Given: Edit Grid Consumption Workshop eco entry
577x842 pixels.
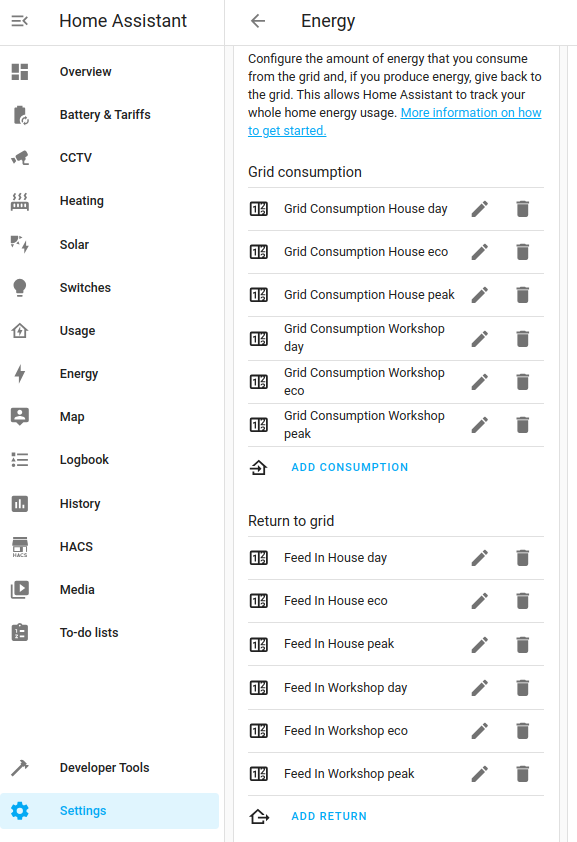Looking at the screenshot, I should tap(480, 382).
